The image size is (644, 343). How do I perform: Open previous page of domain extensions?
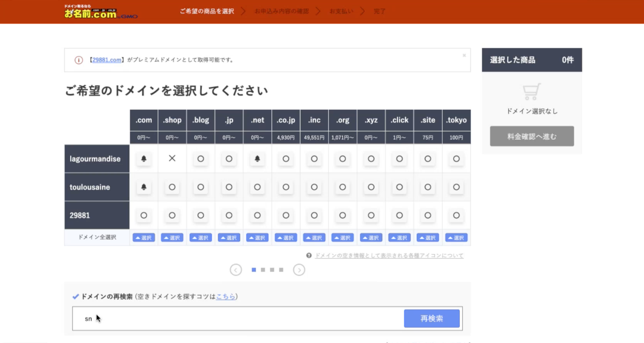coord(236,269)
